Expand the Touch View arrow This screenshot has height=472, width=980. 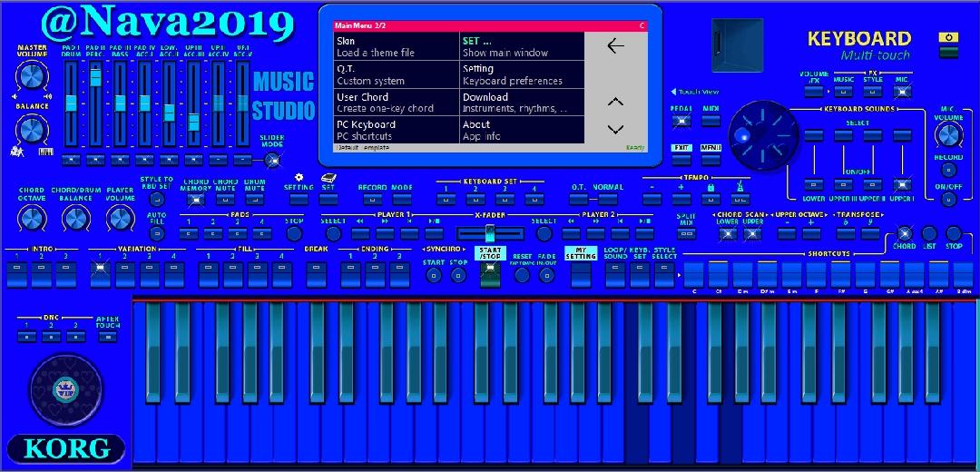(x=673, y=92)
